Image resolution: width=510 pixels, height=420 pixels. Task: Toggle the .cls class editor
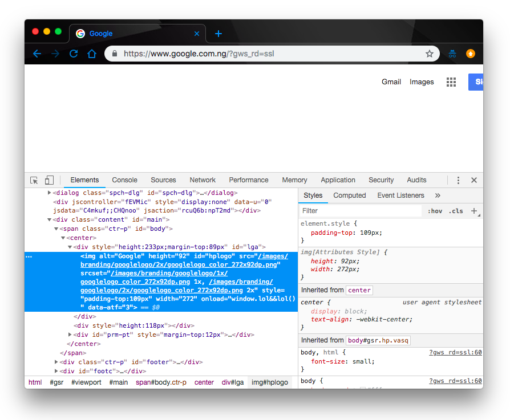tap(456, 211)
